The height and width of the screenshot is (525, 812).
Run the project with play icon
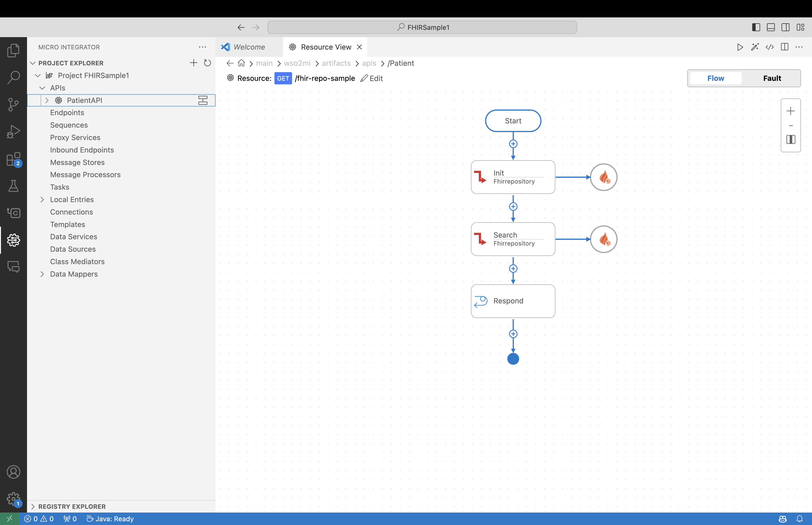740,47
